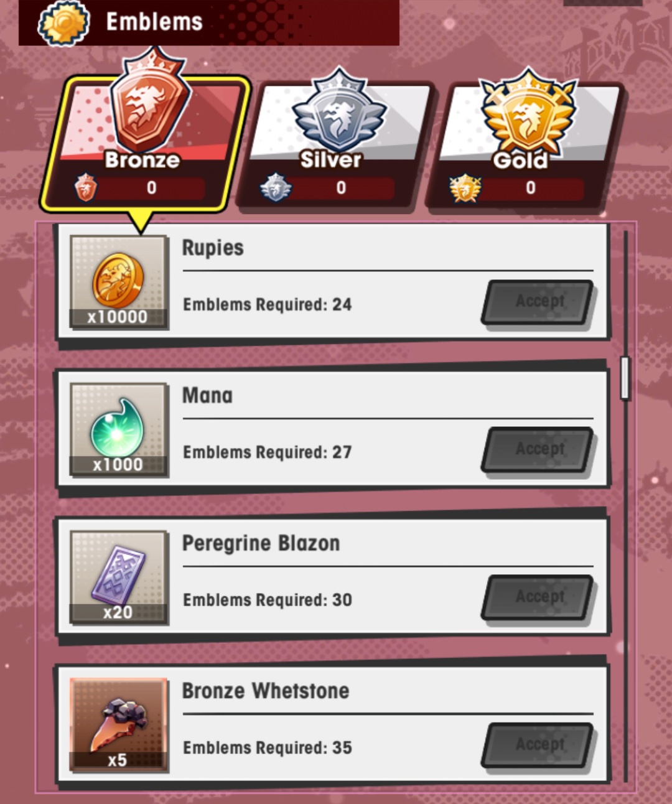Viewport: 672px width, 804px height.
Task: Click the small silver emblem counter icon
Action: point(275,187)
